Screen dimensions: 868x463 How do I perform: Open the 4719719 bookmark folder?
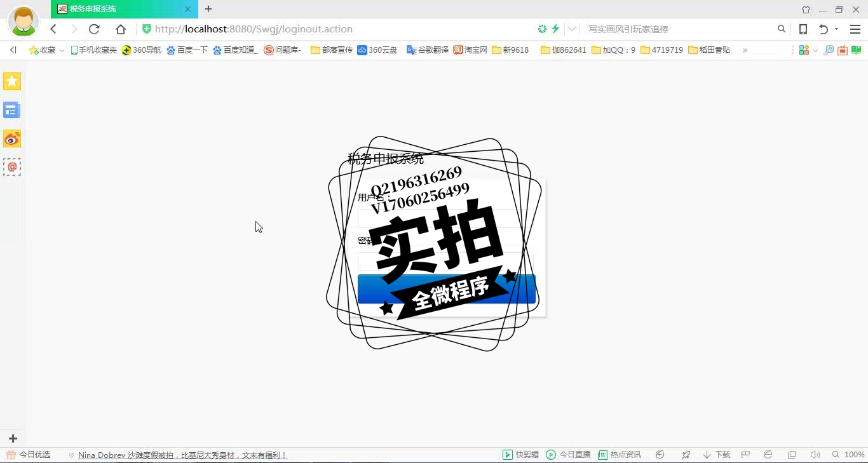click(x=661, y=50)
